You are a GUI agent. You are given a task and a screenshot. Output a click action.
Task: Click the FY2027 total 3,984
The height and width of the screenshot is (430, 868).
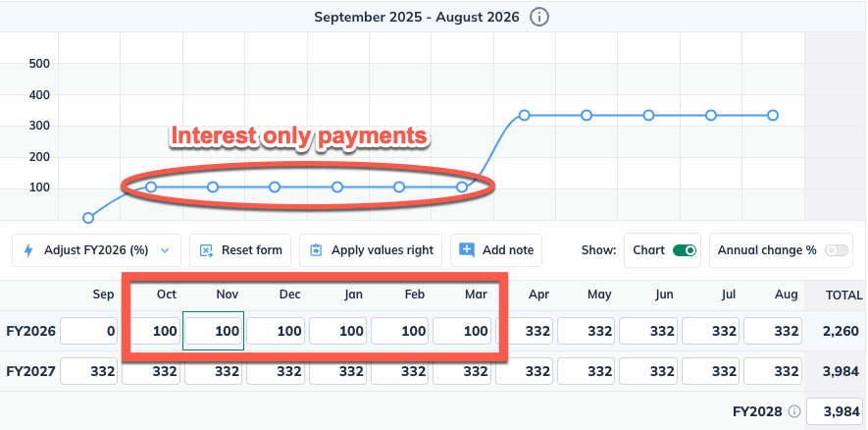click(x=840, y=371)
